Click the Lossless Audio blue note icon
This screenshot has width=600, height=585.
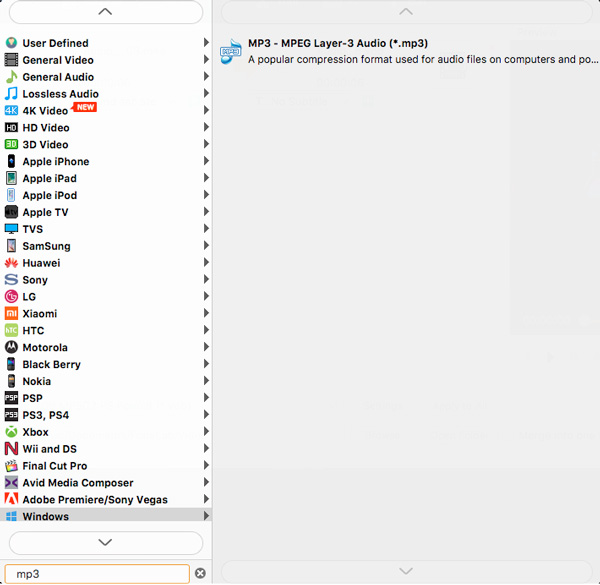tap(11, 93)
